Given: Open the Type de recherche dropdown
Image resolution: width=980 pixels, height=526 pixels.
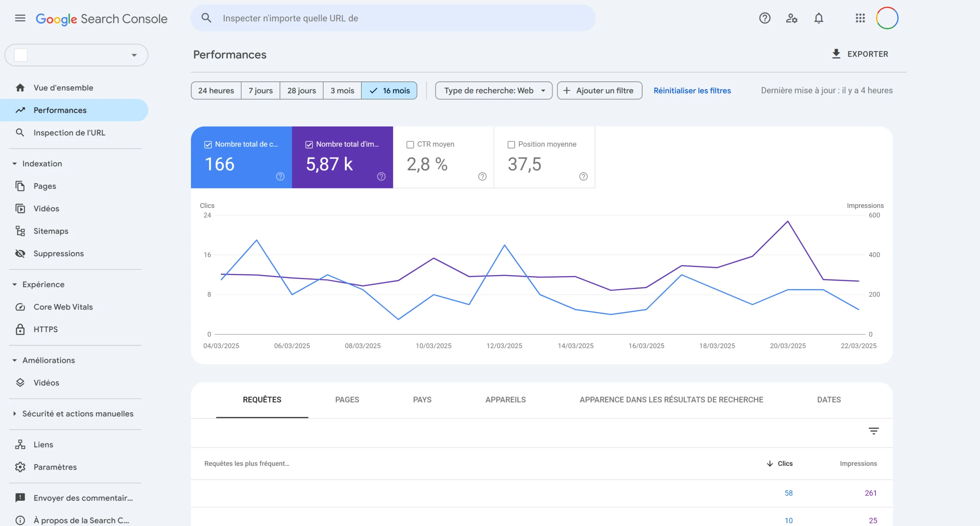Looking at the screenshot, I should pos(493,90).
